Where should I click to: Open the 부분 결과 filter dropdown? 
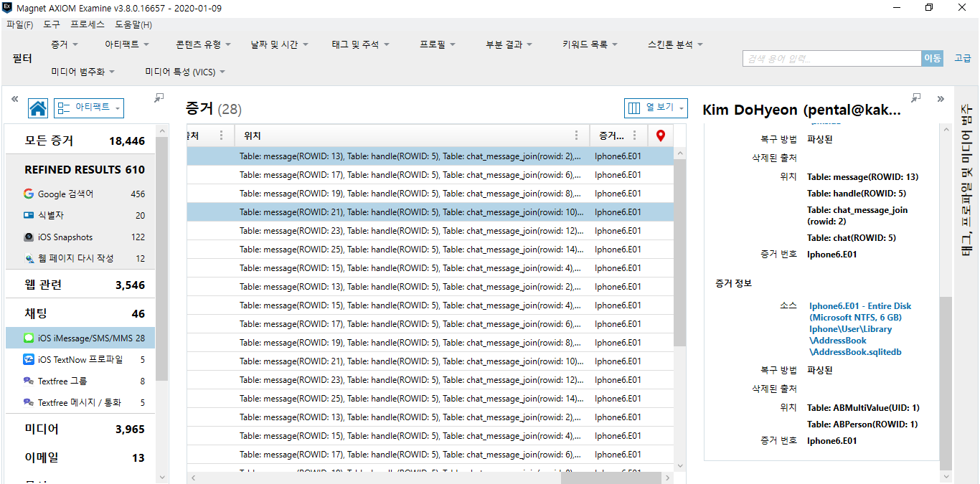coord(509,44)
